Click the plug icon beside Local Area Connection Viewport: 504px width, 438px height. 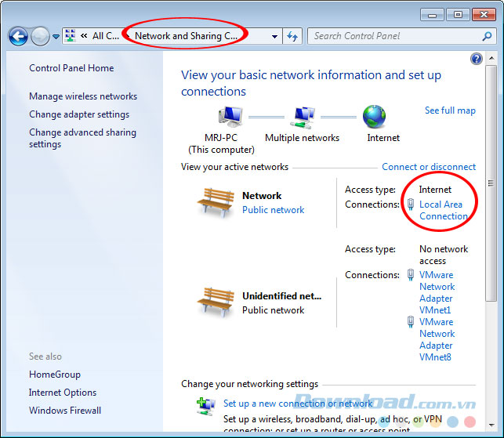pos(411,205)
